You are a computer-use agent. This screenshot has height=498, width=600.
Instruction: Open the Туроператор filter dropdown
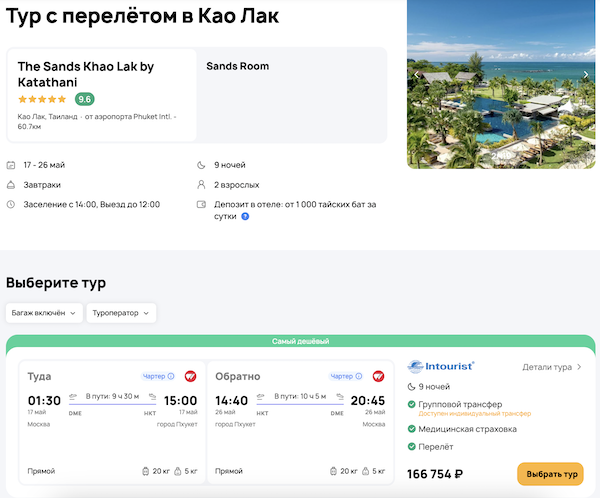[x=121, y=313]
